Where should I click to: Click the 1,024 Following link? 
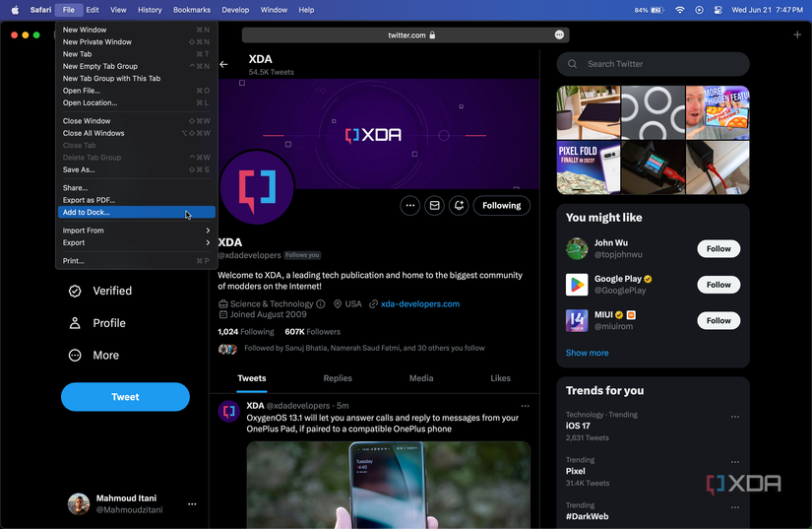click(x=246, y=332)
